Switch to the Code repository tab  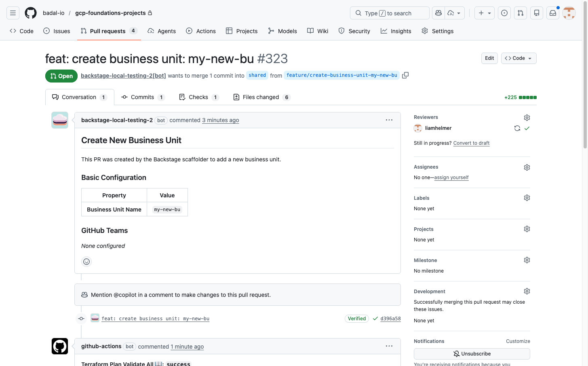[x=22, y=31]
